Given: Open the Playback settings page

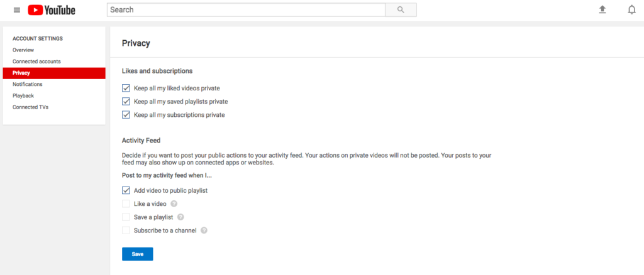Looking at the screenshot, I should 23,95.
